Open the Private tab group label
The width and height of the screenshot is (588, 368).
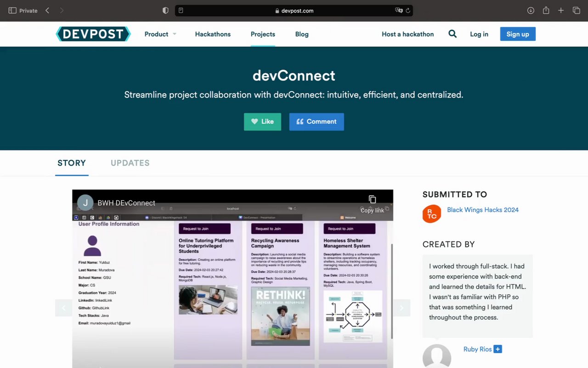pos(28,11)
